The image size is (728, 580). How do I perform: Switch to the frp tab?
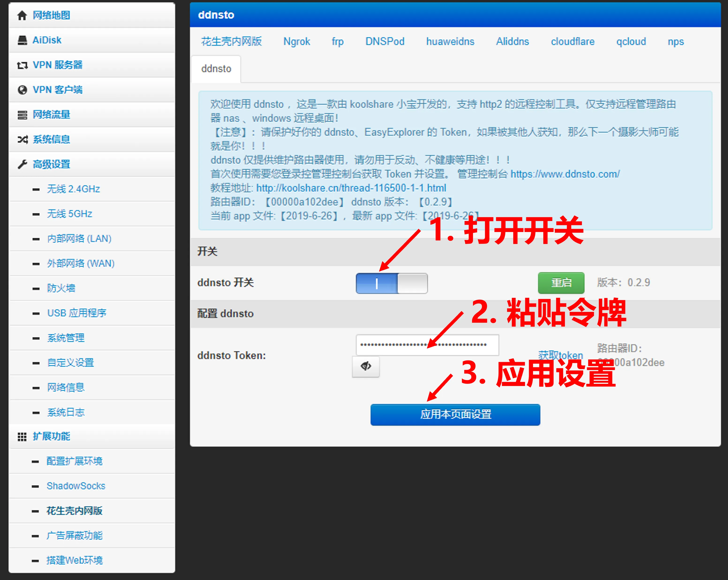338,41
